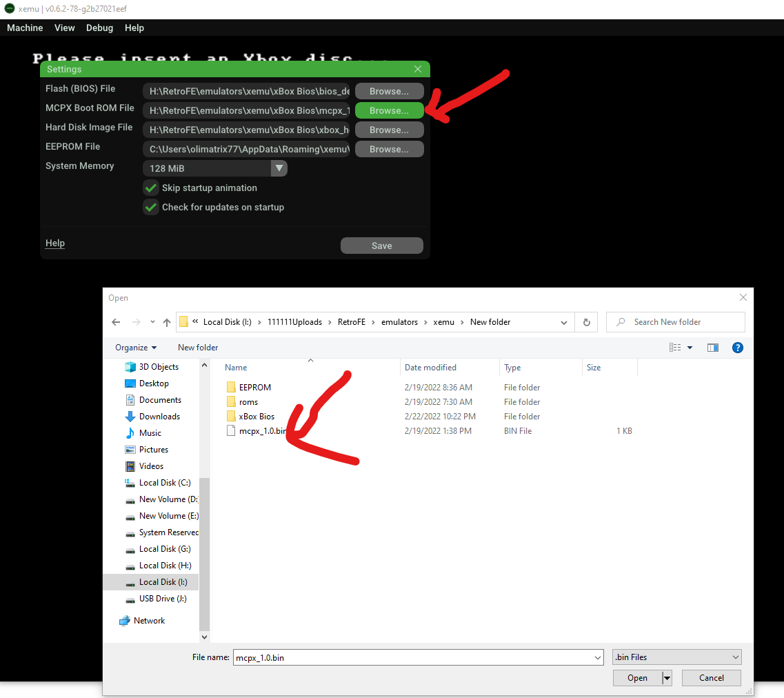Click Open to load selected file
The width and height of the screenshot is (784, 698).
tap(638, 678)
